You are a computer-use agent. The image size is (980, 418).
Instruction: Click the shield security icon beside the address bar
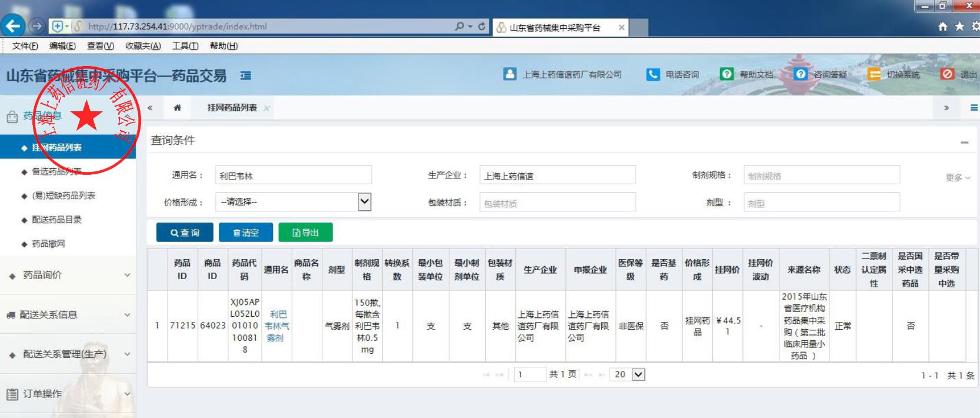coord(57,26)
